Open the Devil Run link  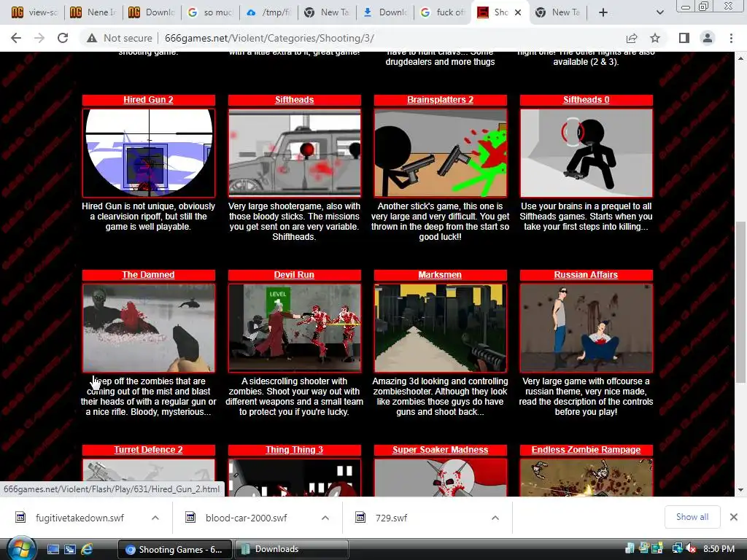click(x=294, y=275)
